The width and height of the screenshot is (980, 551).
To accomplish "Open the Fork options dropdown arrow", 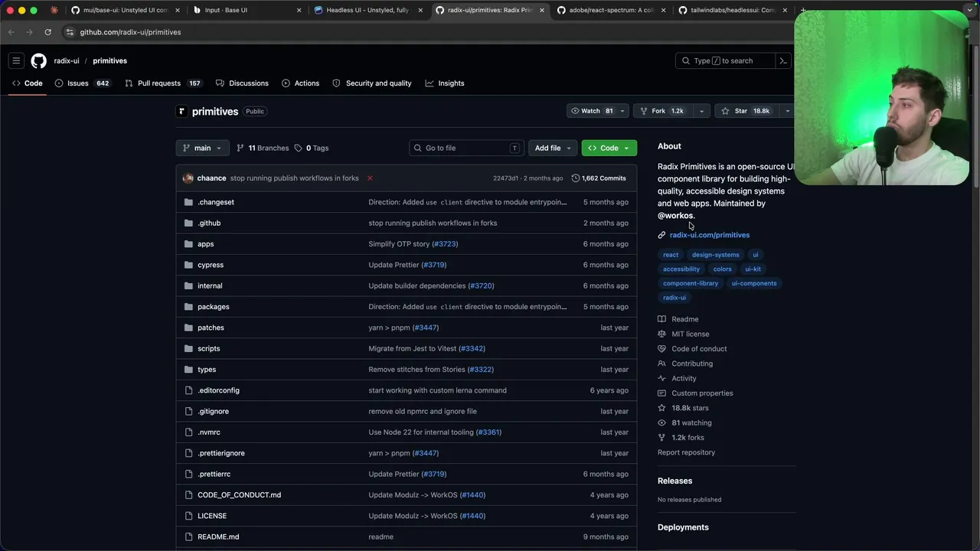I will pos(701,111).
